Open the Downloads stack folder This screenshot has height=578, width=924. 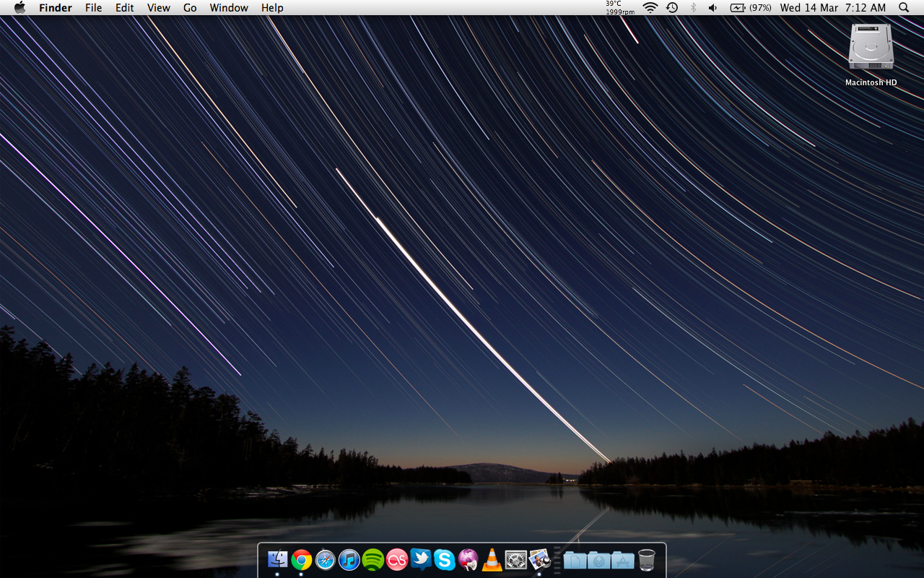(599, 559)
